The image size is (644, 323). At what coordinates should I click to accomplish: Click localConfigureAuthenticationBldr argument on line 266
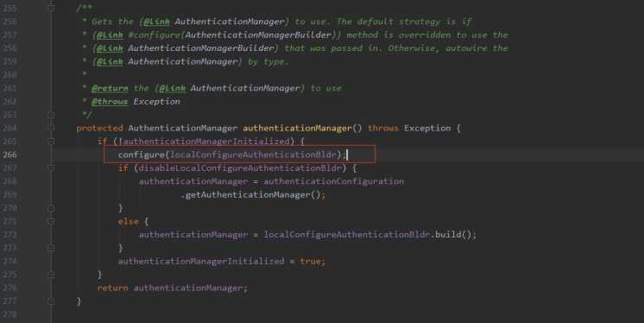253,155
